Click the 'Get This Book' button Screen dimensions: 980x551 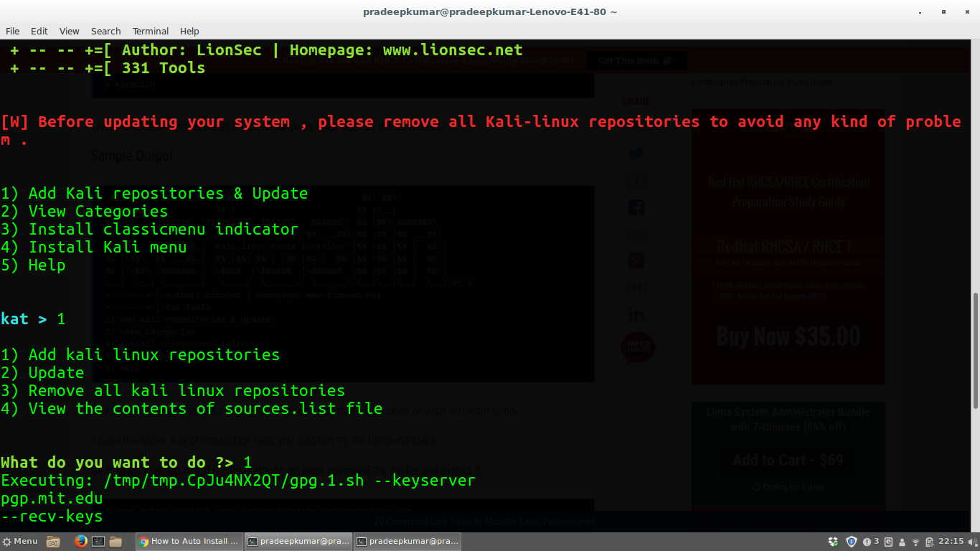click(636, 61)
